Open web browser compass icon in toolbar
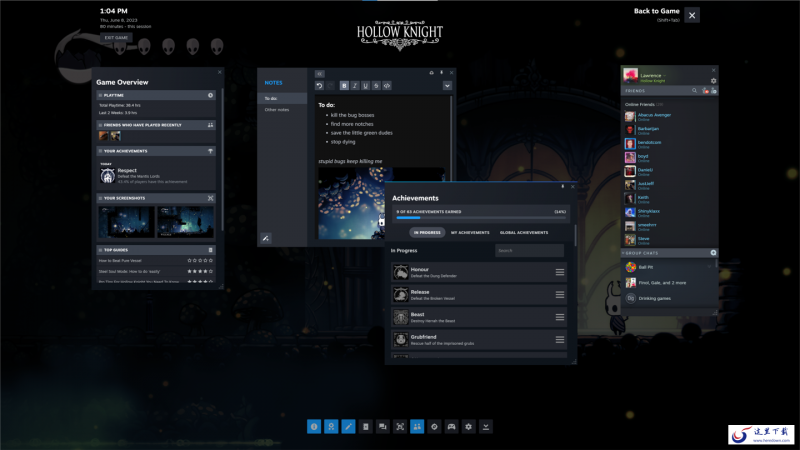 434,427
